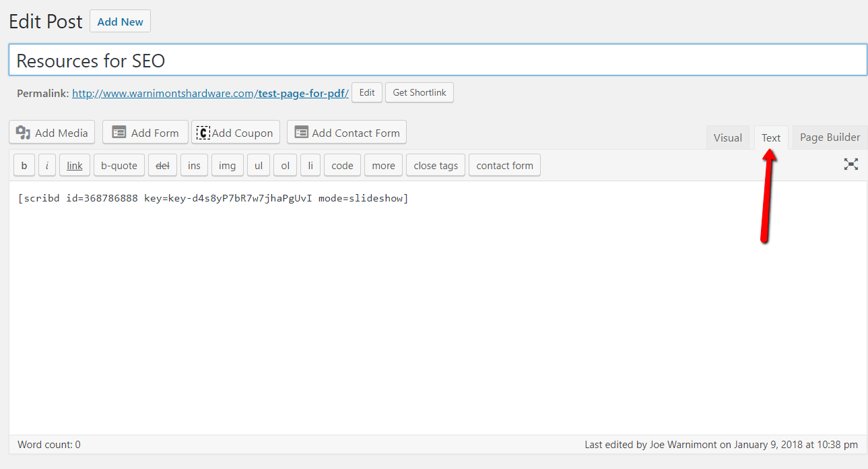Open the permalink URL link
The height and width of the screenshot is (469, 868).
click(210, 93)
